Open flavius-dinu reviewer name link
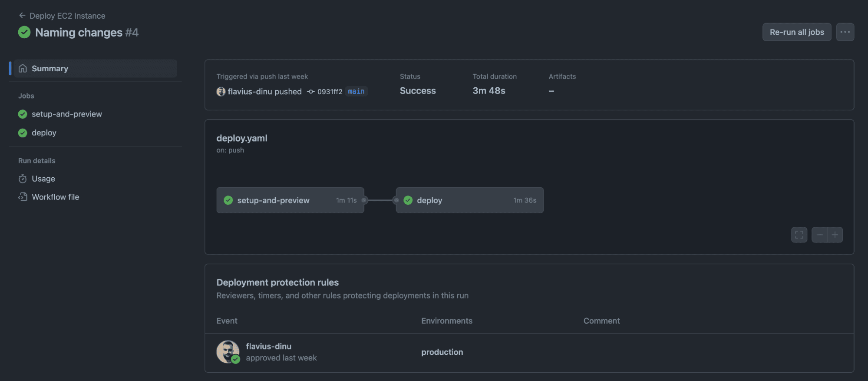 click(269, 346)
